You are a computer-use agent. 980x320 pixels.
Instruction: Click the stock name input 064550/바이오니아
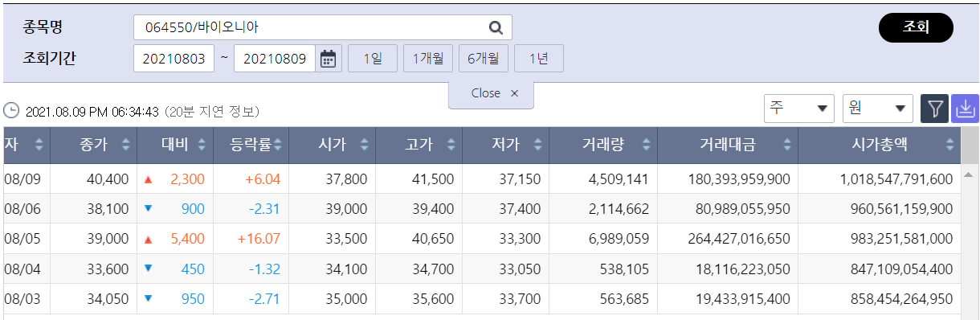[x=322, y=27]
